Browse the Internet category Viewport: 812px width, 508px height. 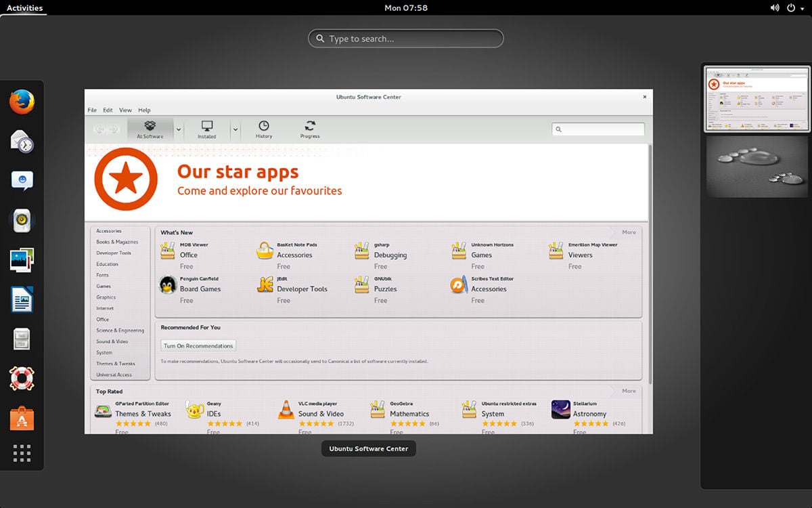pyautogui.click(x=105, y=308)
